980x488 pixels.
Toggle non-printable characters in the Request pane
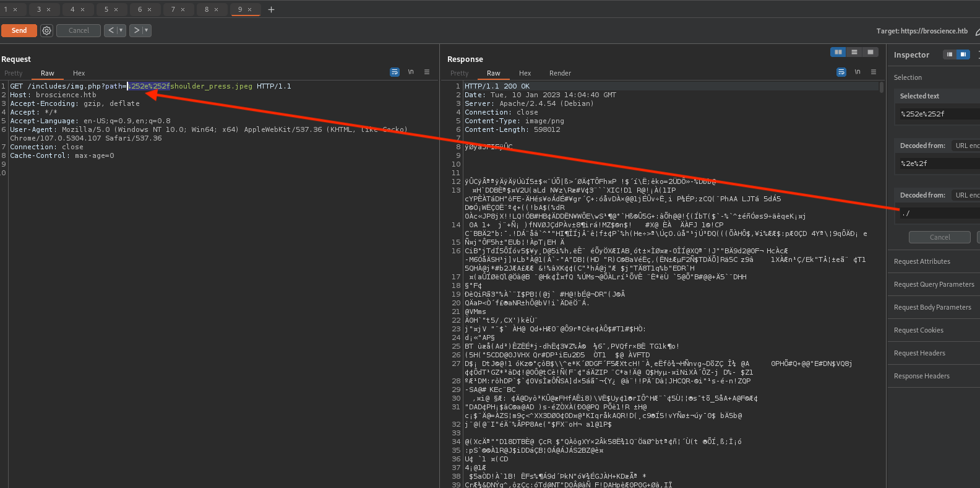pyautogui.click(x=411, y=72)
